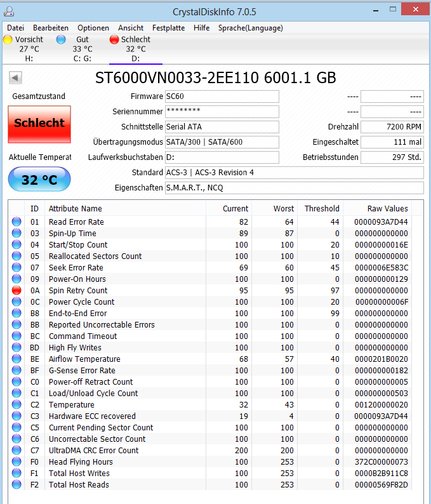
Task: Click the Current column header
Action: (229, 209)
